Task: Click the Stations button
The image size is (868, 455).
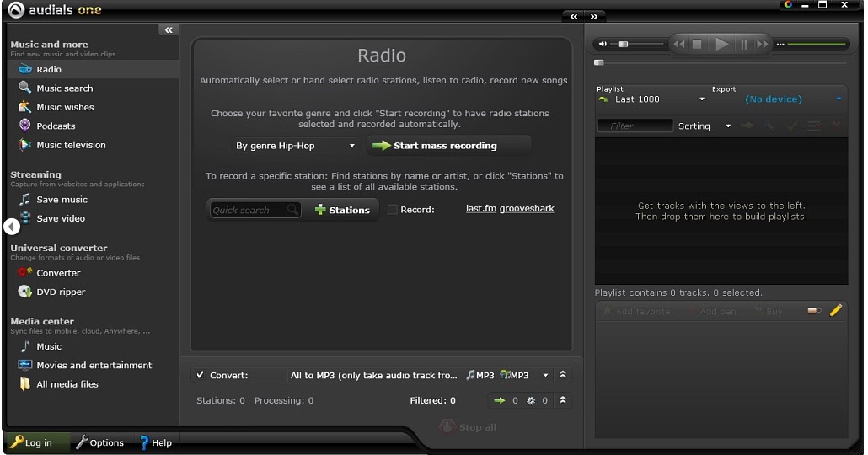Action: (x=342, y=210)
